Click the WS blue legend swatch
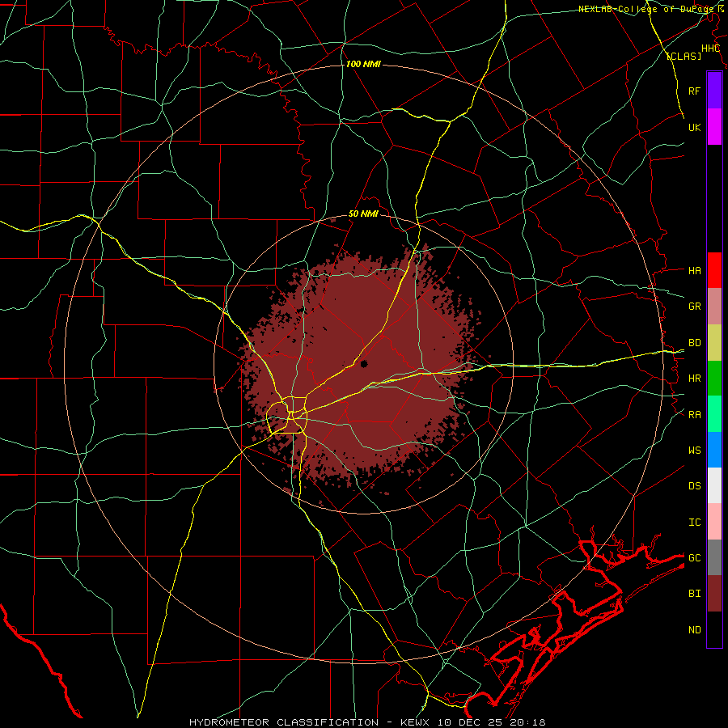Screen dimensions: 728x728 coord(714,450)
